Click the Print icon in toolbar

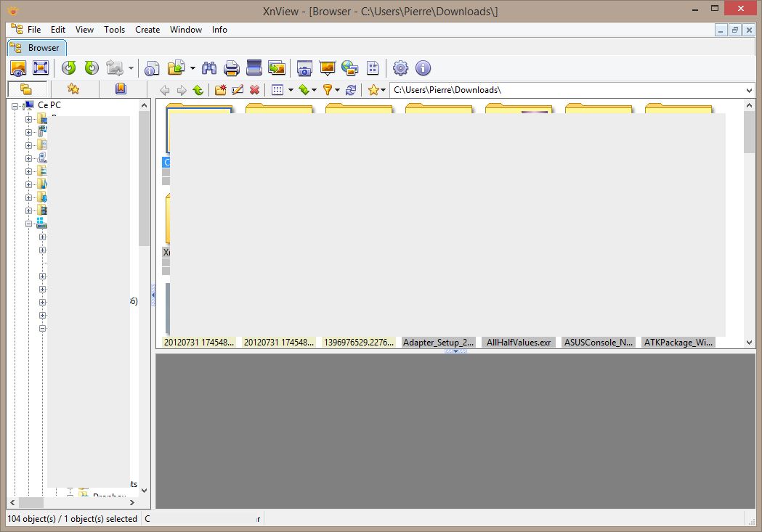pyautogui.click(x=232, y=68)
